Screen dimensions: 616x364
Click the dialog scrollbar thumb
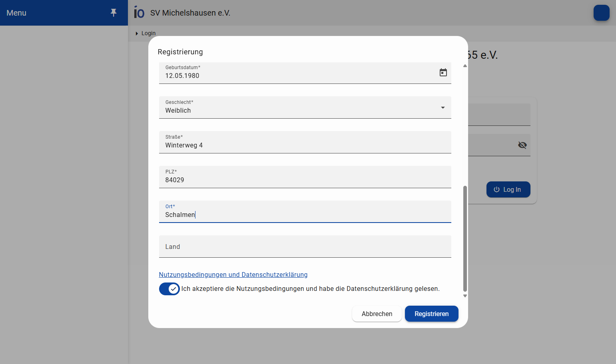(465, 239)
